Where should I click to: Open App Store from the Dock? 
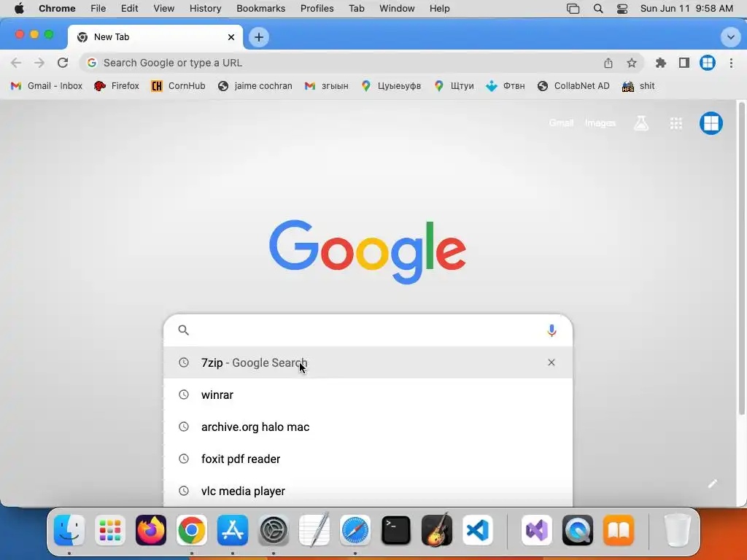(233, 530)
